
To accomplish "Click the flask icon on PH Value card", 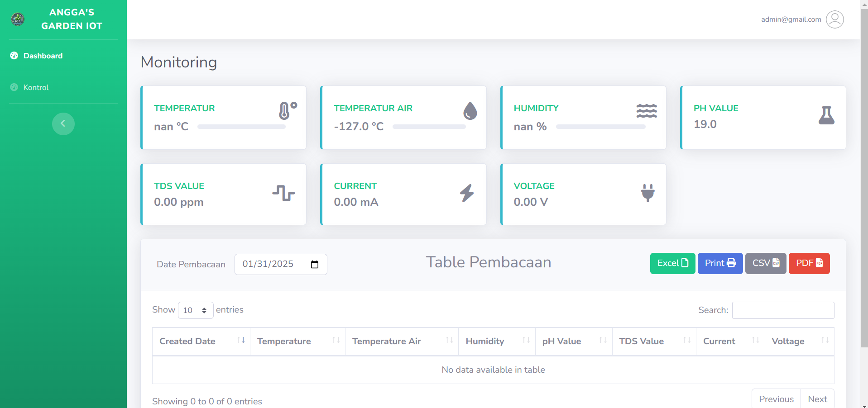I will pyautogui.click(x=826, y=114).
